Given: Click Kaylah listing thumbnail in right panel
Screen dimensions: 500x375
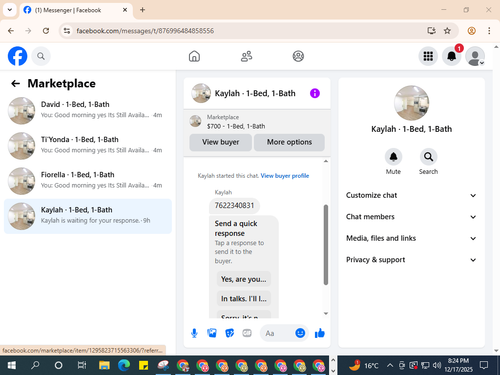Looking at the screenshot, I should pos(411,103).
